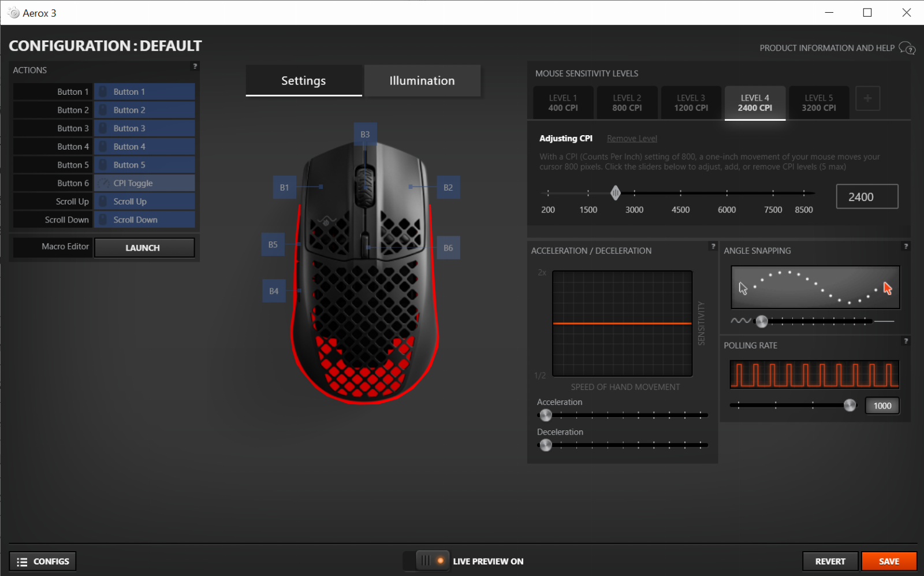Select Level 1 400 CPI tab

pyautogui.click(x=563, y=103)
